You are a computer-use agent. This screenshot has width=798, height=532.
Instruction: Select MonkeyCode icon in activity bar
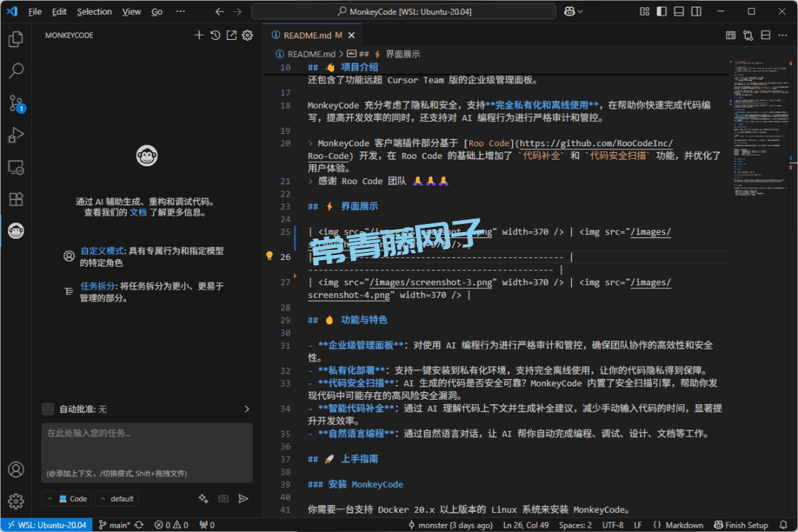pyautogui.click(x=16, y=231)
